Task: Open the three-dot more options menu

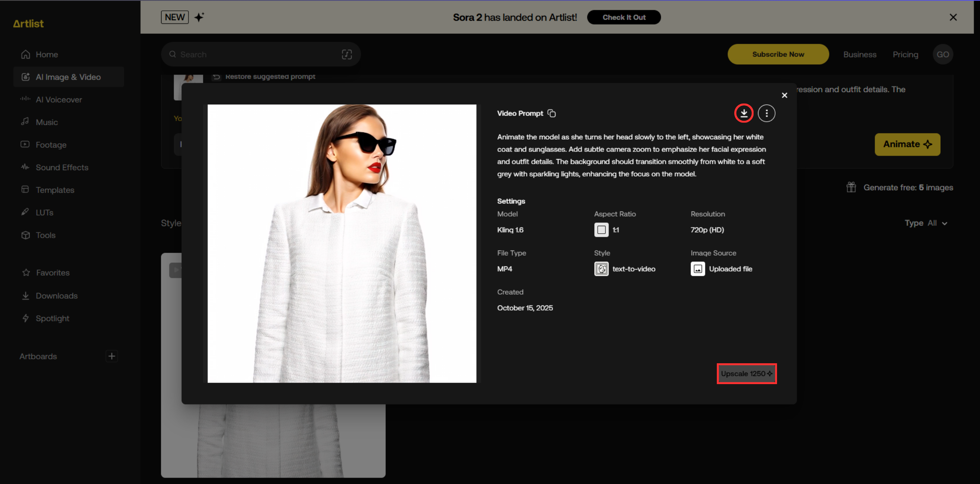Action: [x=766, y=113]
